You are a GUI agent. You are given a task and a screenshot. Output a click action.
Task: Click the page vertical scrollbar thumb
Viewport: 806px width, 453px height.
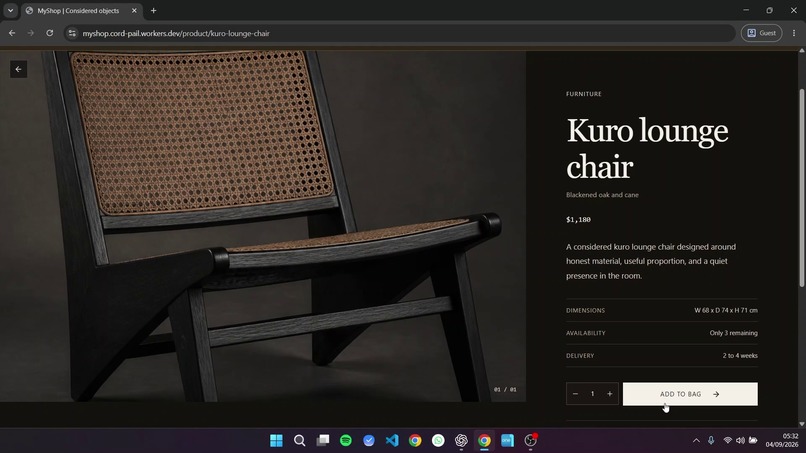pyautogui.click(x=801, y=188)
